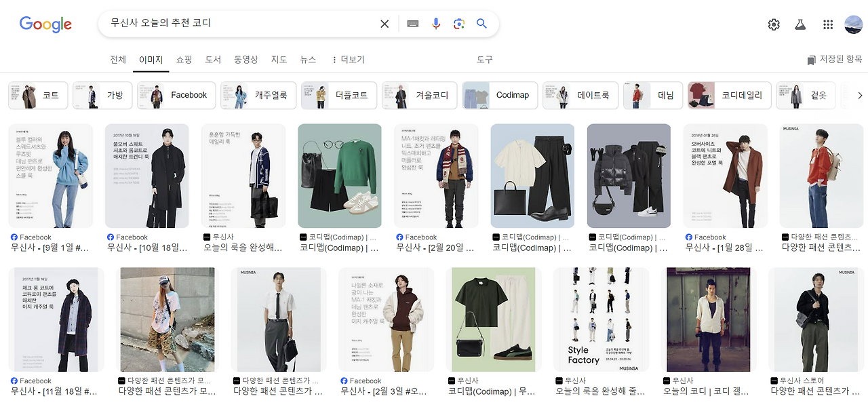Select the Codimap filter chip
The width and height of the screenshot is (868, 407).
click(x=499, y=95)
